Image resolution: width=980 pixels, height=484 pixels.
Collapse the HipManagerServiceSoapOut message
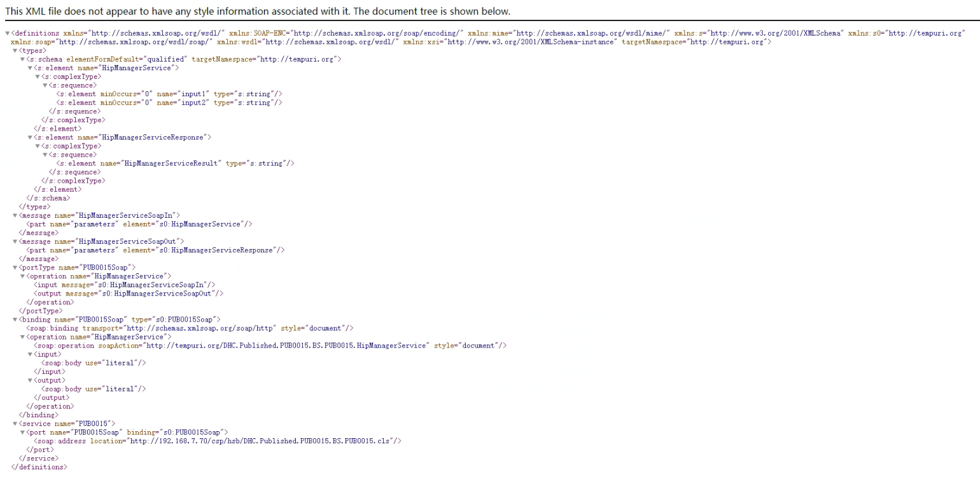(x=14, y=241)
